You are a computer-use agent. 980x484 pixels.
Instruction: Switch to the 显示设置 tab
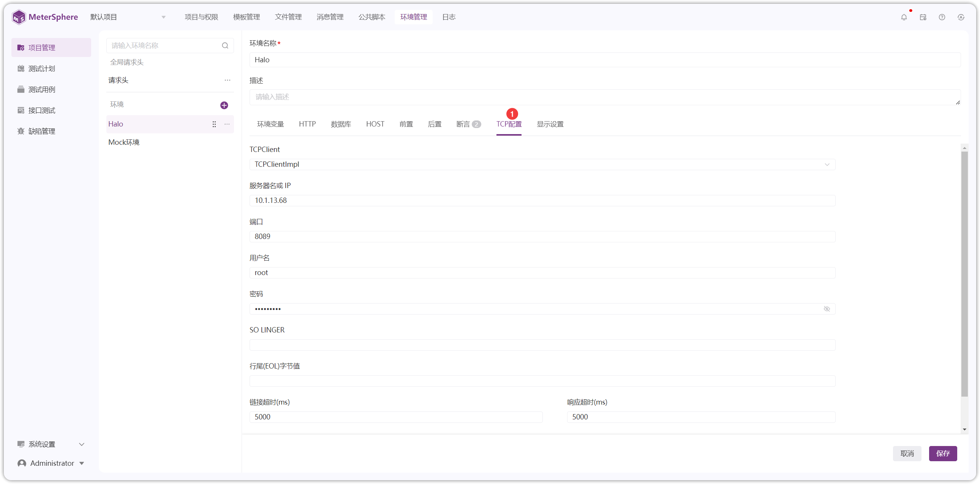point(550,124)
